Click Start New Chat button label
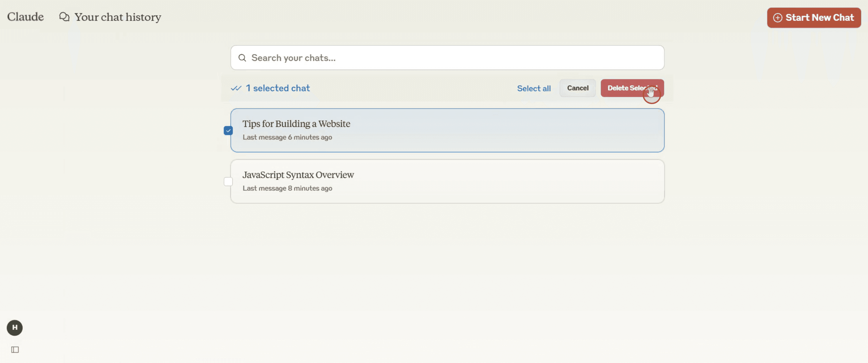This screenshot has width=868, height=363. tap(820, 18)
